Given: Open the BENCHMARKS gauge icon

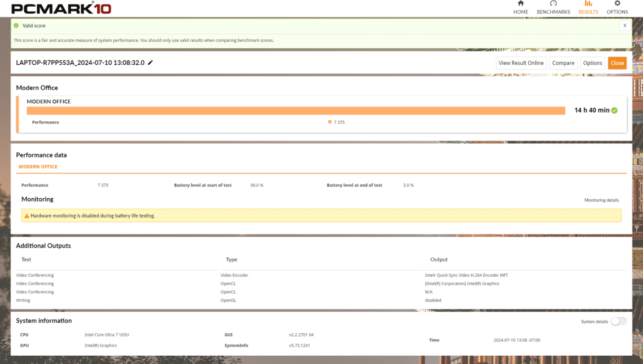Looking at the screenshot, I should (553, 3).
